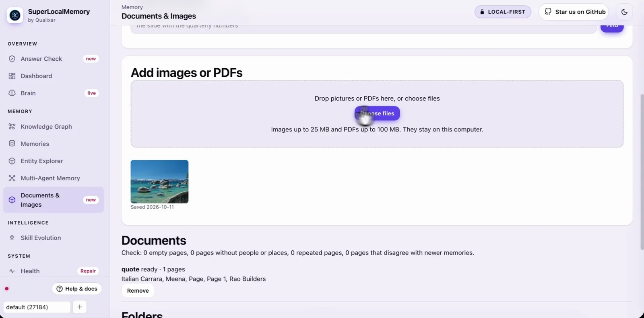The height and width of the screenshot is (318, 644).
Task: Click the Find button
Action: (x=612, y=27)
